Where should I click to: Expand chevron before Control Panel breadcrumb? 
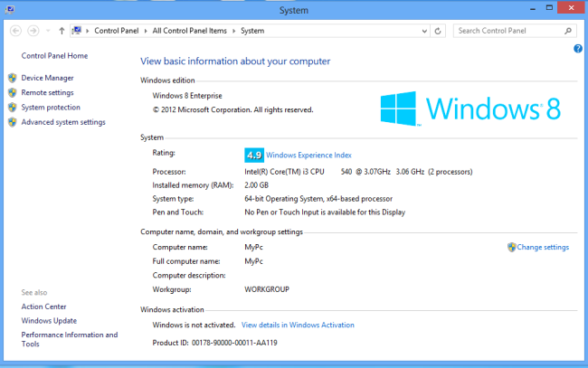[x=88, y=31]
